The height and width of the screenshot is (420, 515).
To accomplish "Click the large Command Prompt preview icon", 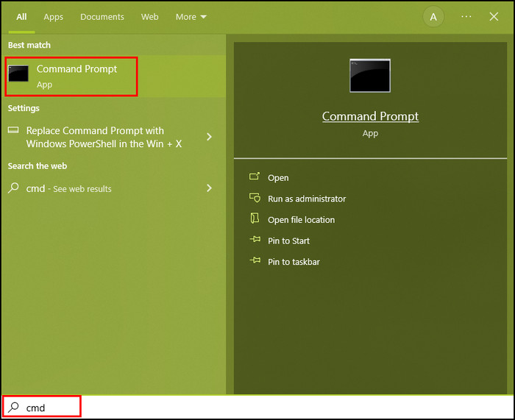I will [370, 76].
